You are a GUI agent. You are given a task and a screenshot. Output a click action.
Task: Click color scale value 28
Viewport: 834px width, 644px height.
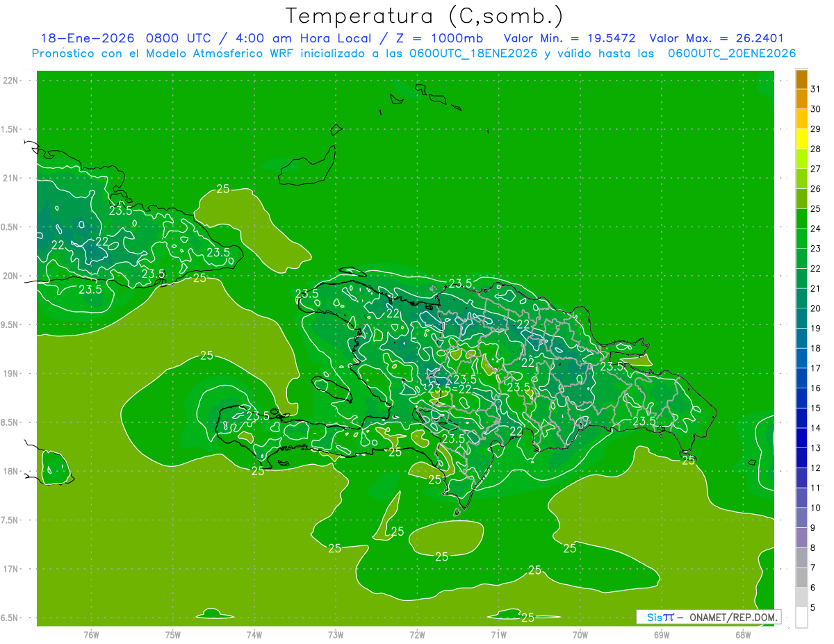(816, 149)
